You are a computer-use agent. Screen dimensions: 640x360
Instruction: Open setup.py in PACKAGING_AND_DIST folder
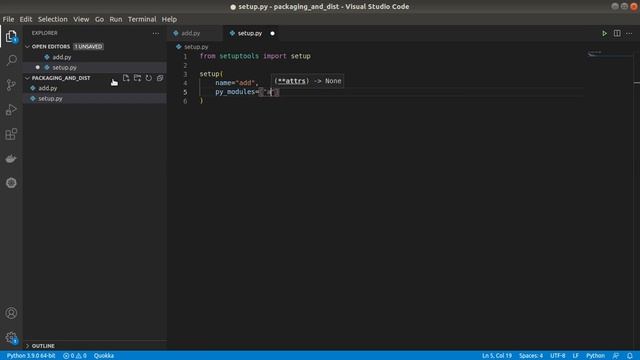click(95, 99)
